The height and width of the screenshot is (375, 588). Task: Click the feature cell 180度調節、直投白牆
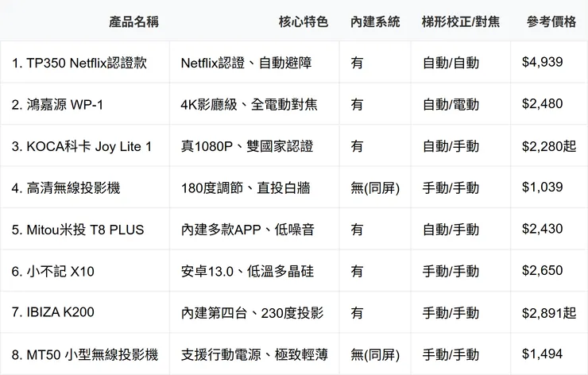pos(246,187)
